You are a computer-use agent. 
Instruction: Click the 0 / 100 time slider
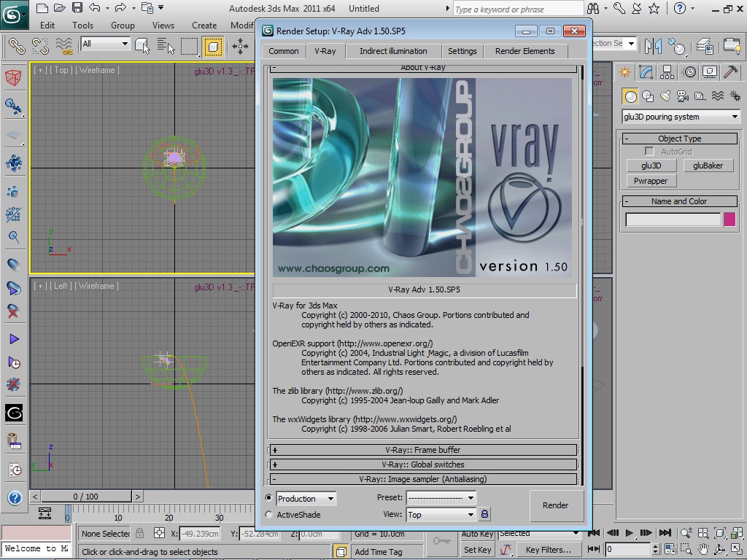(x=86, y=496)
